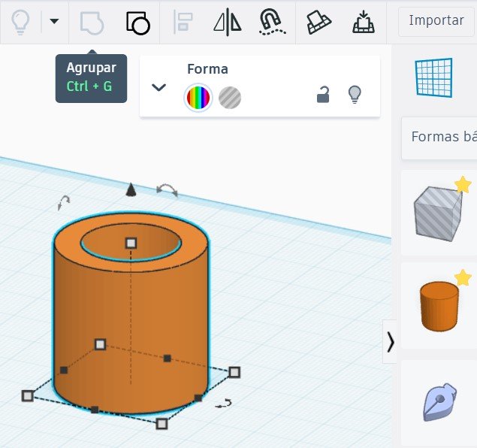Viewport: 477px width, 448px height.
Task: Switch shape to striped hole mode
Action: point(230,97)
